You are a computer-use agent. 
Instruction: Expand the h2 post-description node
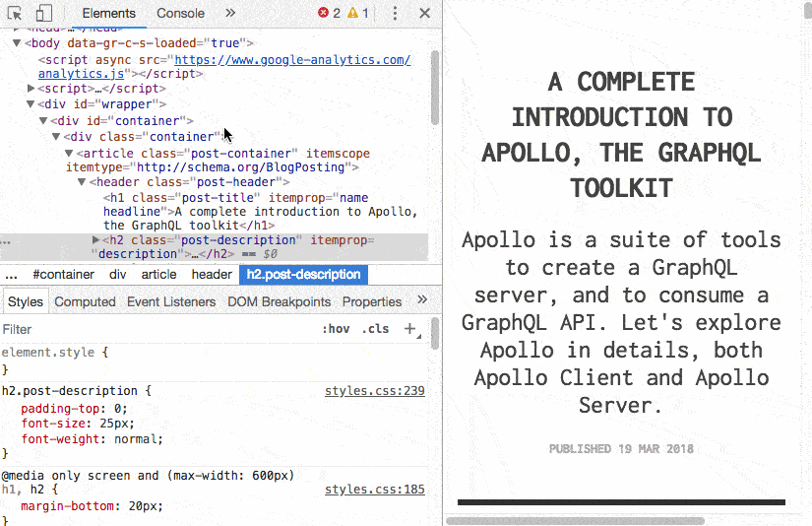pos(95,239)
